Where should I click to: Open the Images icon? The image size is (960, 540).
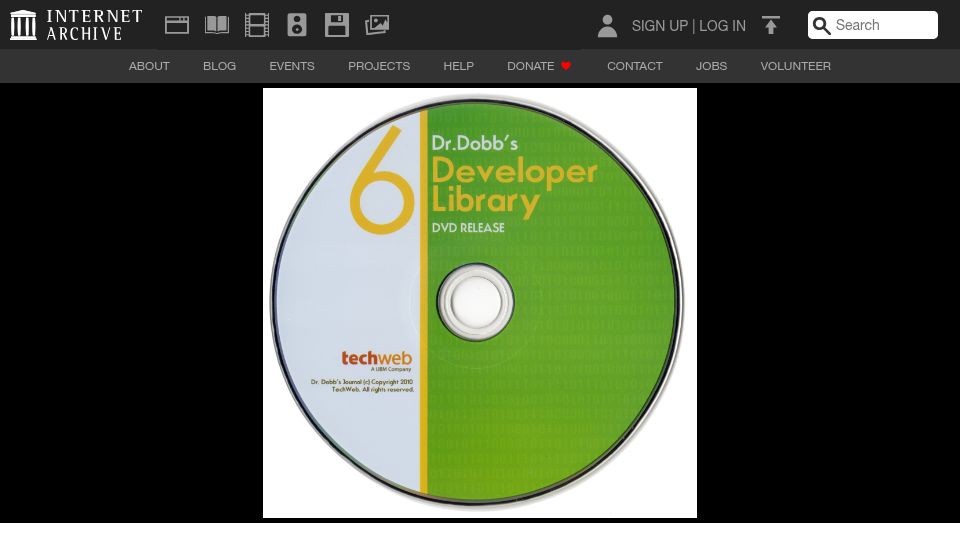click(377, 25)
